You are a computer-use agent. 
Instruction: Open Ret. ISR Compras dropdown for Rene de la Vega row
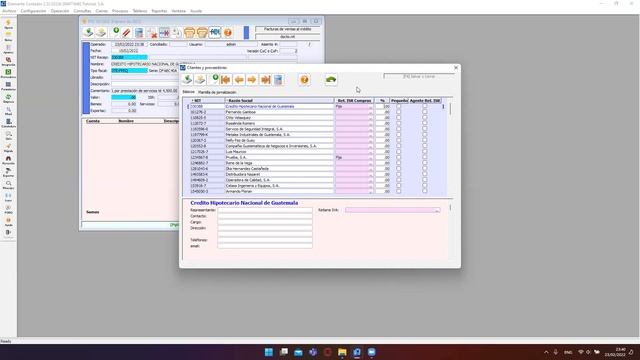pyautogui.click(x=371, y=163)
